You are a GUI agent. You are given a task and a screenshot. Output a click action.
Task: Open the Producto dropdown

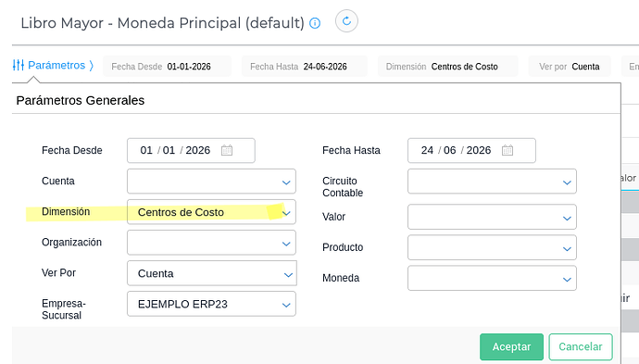click(492, 247)
